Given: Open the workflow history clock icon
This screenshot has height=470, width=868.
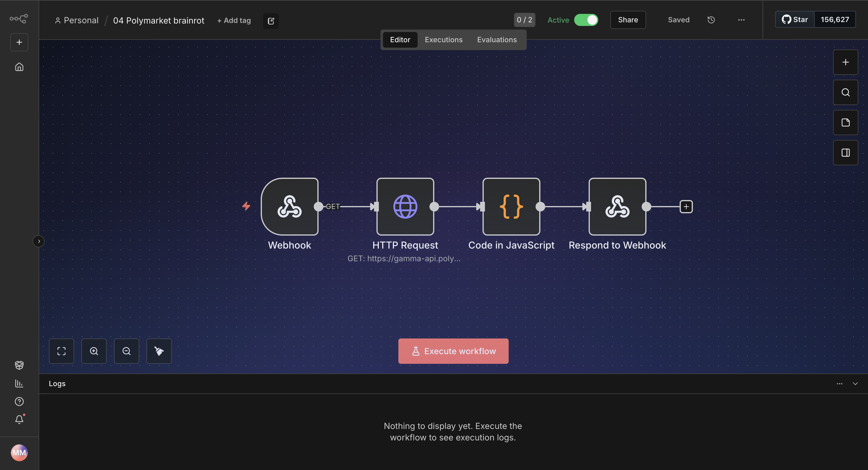Looking at the screenshot, I should click(711, 20).
